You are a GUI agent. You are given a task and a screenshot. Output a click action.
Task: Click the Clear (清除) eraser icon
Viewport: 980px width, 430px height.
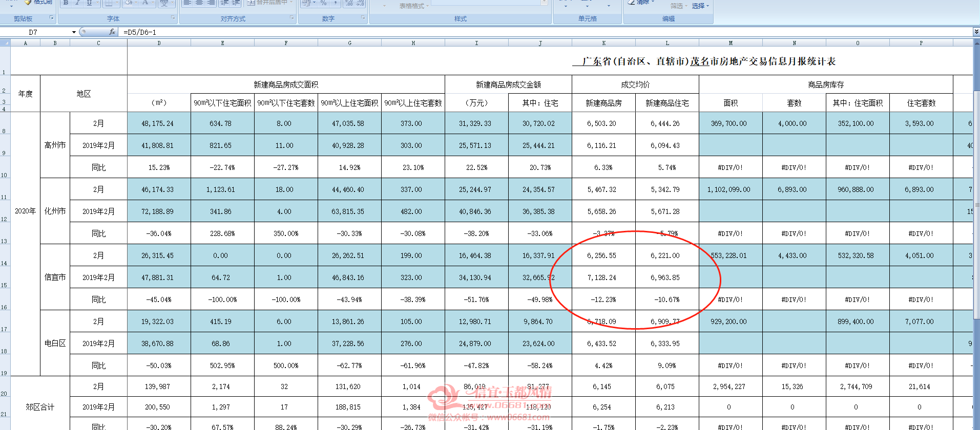pos(632,2)
